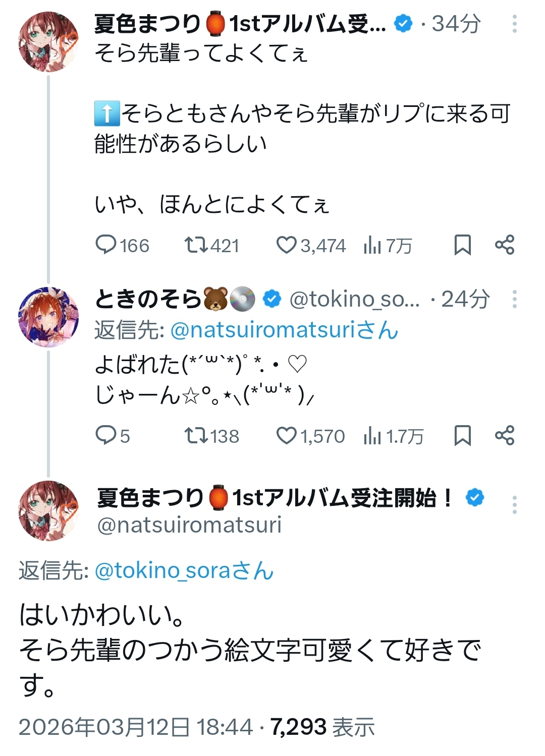The height and width of the screenshot is (756, 545).
Task: Bookmark Natsuiro Matsuri's first tweet
Action: point(462,245)
